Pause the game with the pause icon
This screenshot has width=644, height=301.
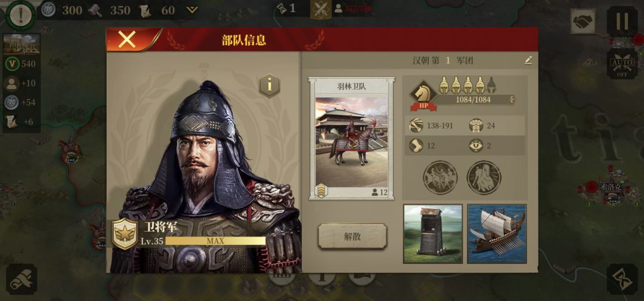click(x=622, y=21)
